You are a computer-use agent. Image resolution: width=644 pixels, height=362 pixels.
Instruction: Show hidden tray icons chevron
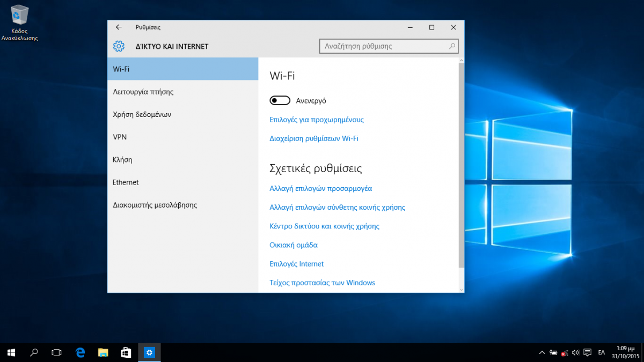click(x=541, y=353)
